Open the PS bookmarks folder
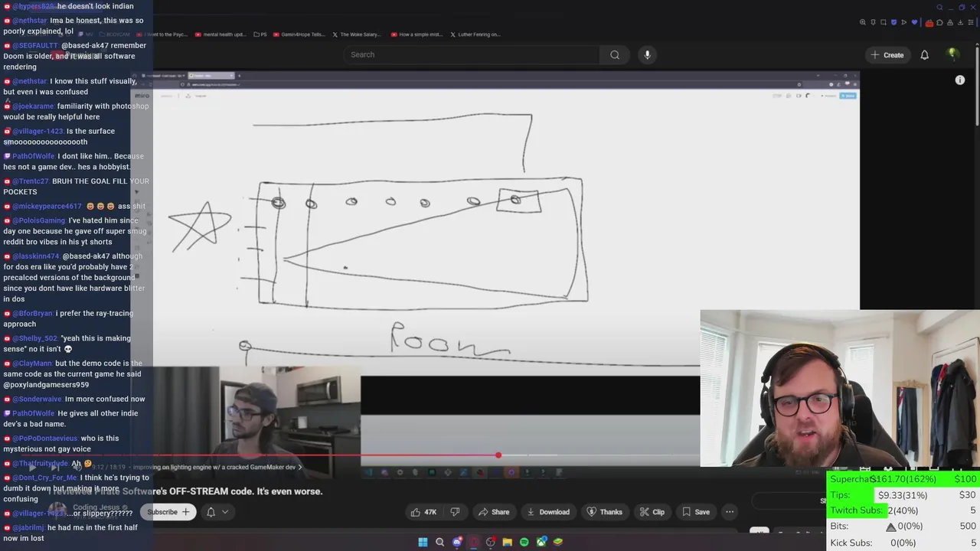Viewport: 980px width, 551px height. click(260, 34)
